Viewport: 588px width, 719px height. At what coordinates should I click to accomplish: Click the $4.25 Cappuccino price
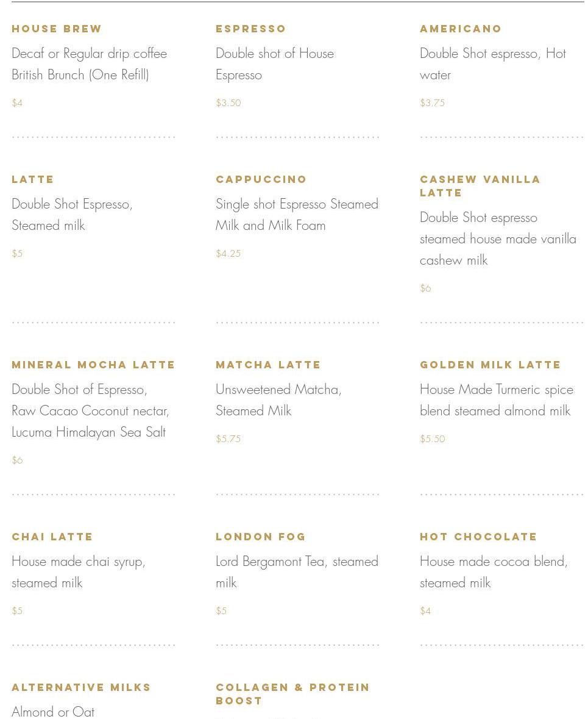click(228, 254)
